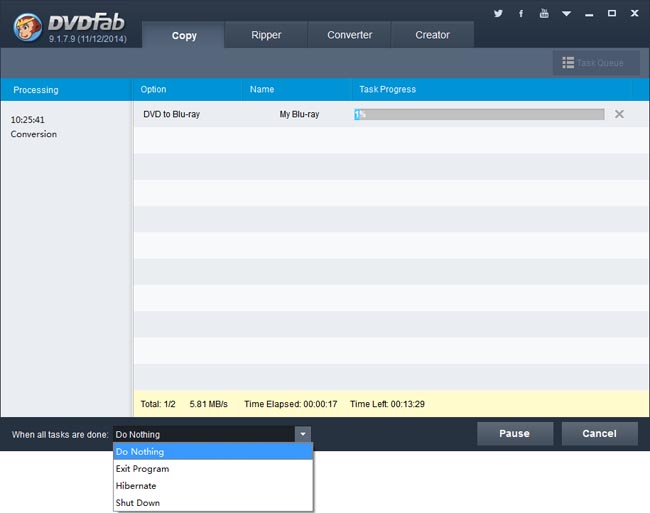
Task: Select the 'My Blu-ray' name cell
Action: point(299,114)
